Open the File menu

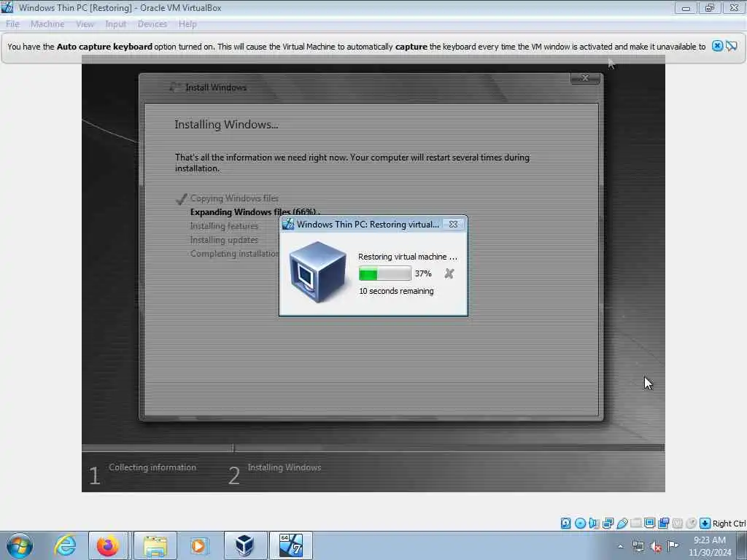tap(12, 24)
